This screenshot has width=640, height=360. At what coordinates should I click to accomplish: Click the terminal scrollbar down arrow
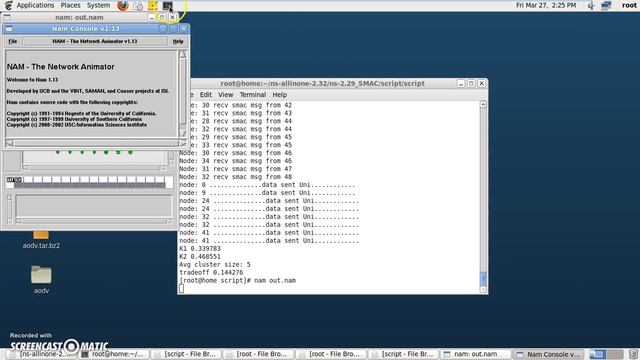pos(483,290)
